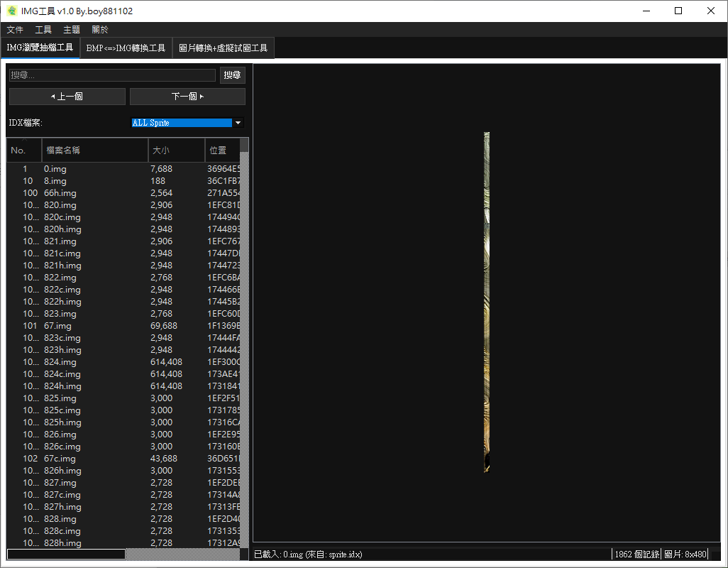Select the 823c.img row

pyautogui.click(x=124, y=338)
